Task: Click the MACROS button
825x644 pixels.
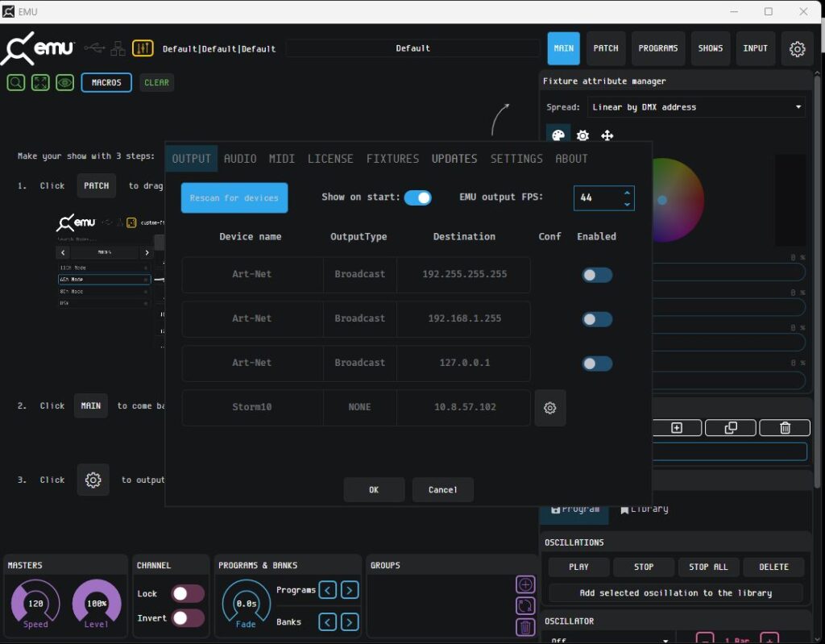Action: pyautogui.click(x=106, y=83)
